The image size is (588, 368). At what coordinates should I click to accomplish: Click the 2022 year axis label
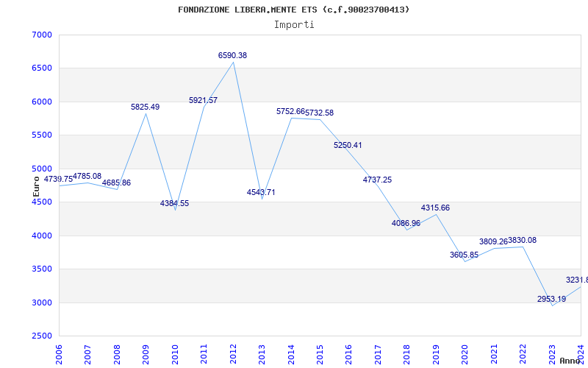tap(523, 354)
